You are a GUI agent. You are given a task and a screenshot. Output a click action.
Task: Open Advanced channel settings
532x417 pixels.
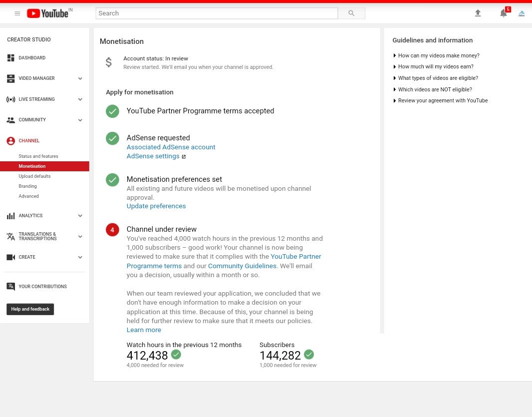(28, 196)
